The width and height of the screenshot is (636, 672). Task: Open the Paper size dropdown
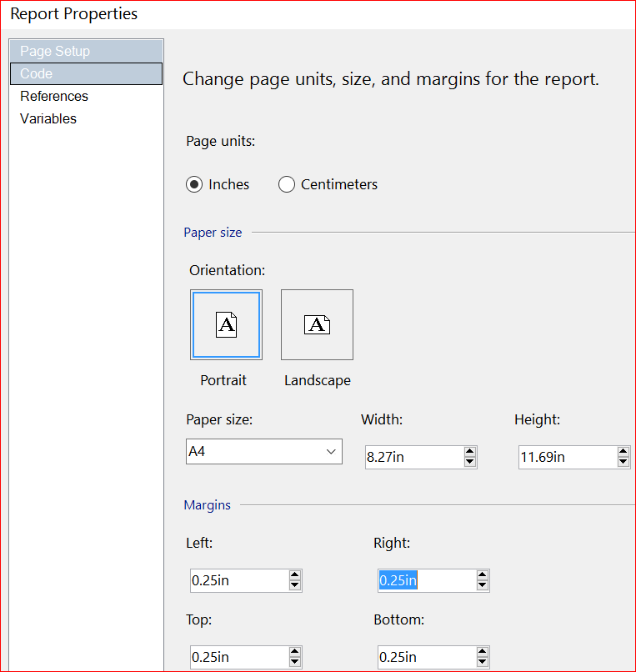click(x=263, y=452)
